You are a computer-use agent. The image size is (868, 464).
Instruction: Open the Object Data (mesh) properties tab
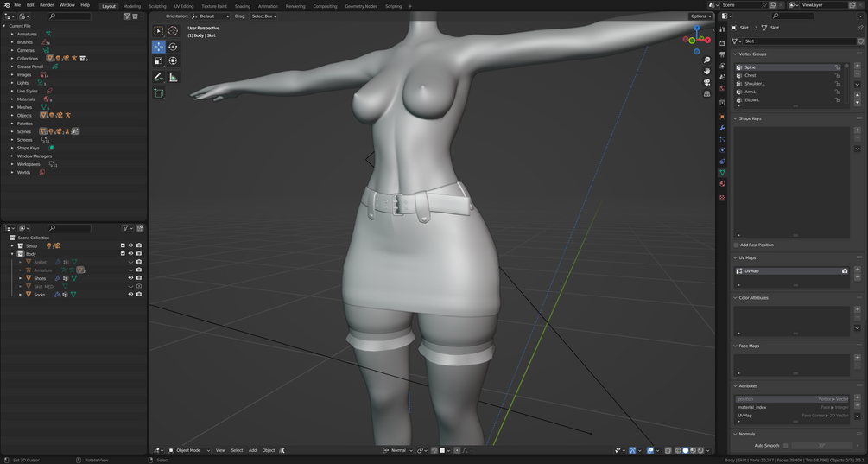(722, 173)
